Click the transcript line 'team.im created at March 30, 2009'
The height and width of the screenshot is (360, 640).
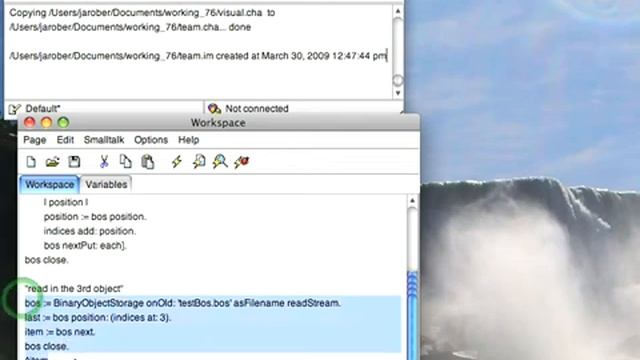pyautogui.click(x=198, y=56)
